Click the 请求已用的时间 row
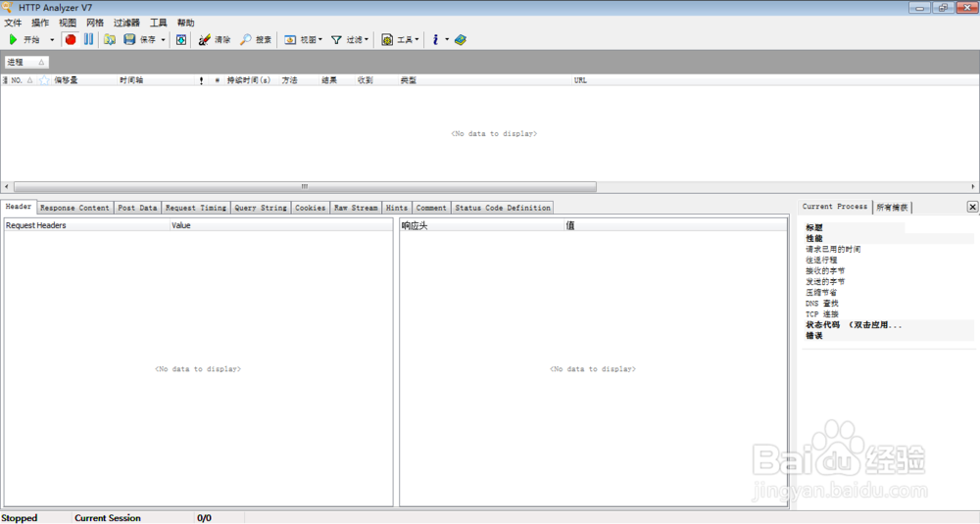The width and height of the screenshot is (980, 524). tap(888, 249)
